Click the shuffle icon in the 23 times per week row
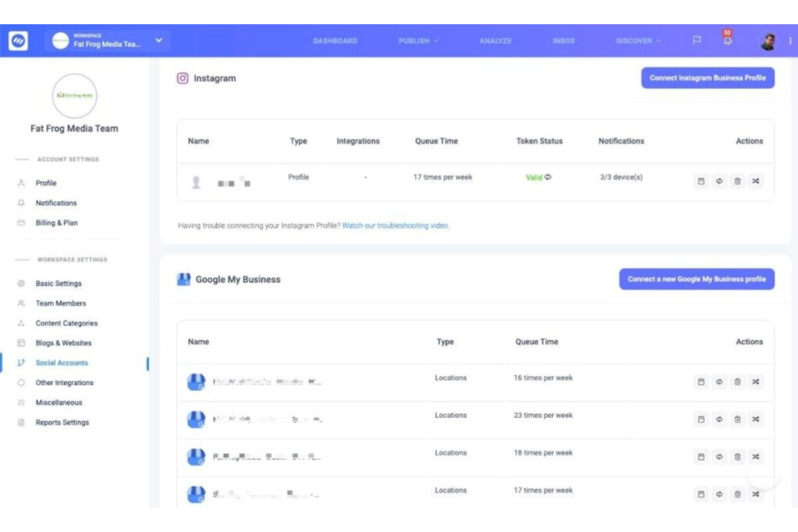Image resolution: width=798 pixels, height=532 pixels. click(x=756, y=419)
